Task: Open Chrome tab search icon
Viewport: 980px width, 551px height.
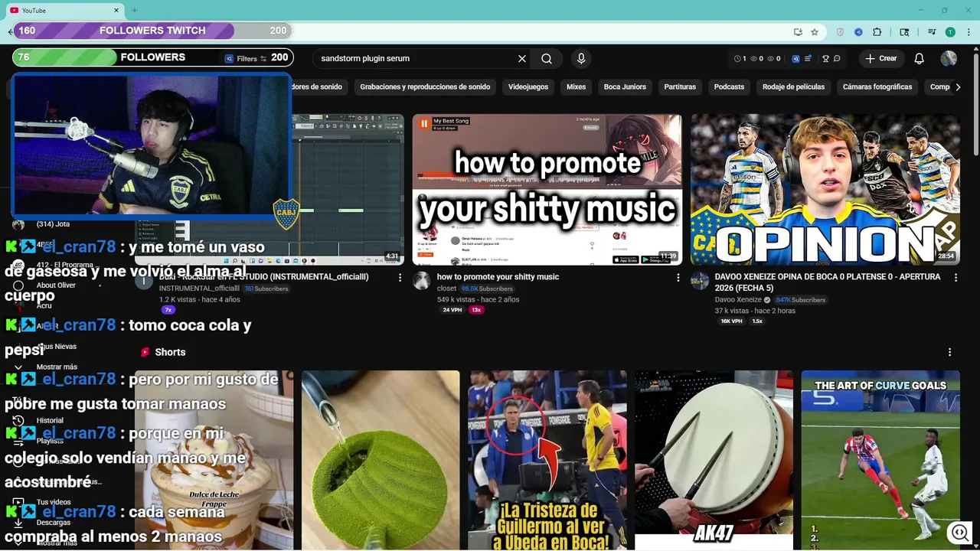Action: [x=904, y=32]
